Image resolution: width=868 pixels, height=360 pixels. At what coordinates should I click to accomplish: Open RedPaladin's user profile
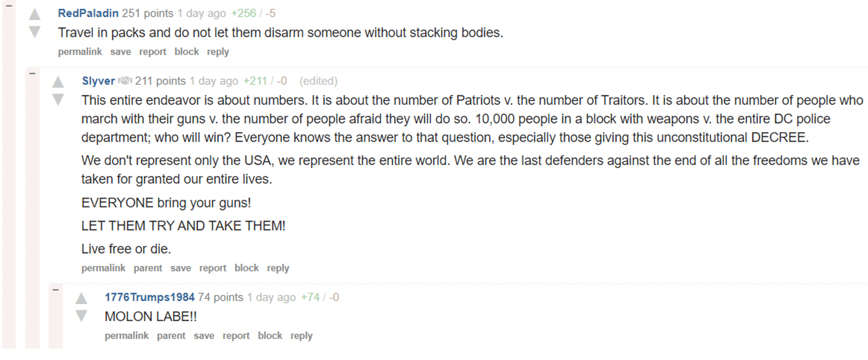pos(88,13)
